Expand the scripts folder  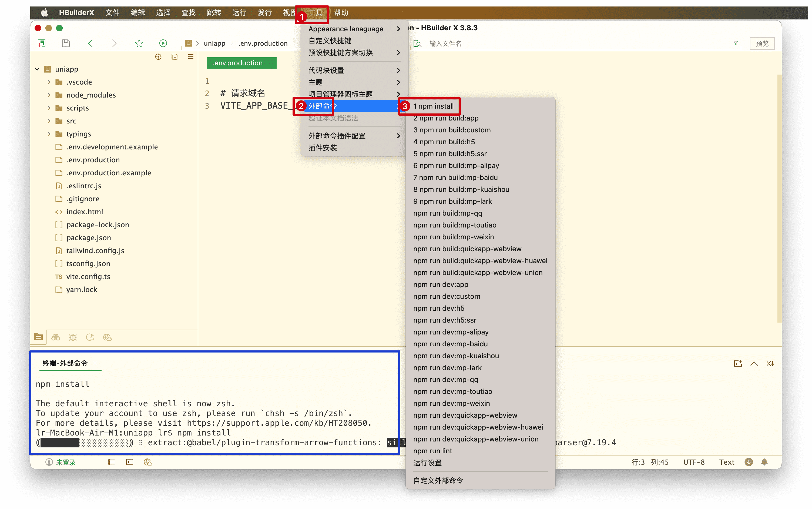[x=49, y=108]
